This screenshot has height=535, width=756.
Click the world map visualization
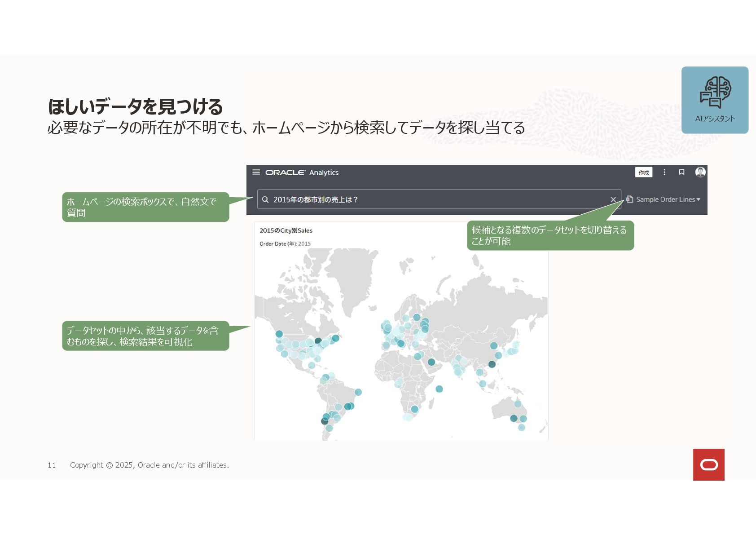tap(401, 344)
